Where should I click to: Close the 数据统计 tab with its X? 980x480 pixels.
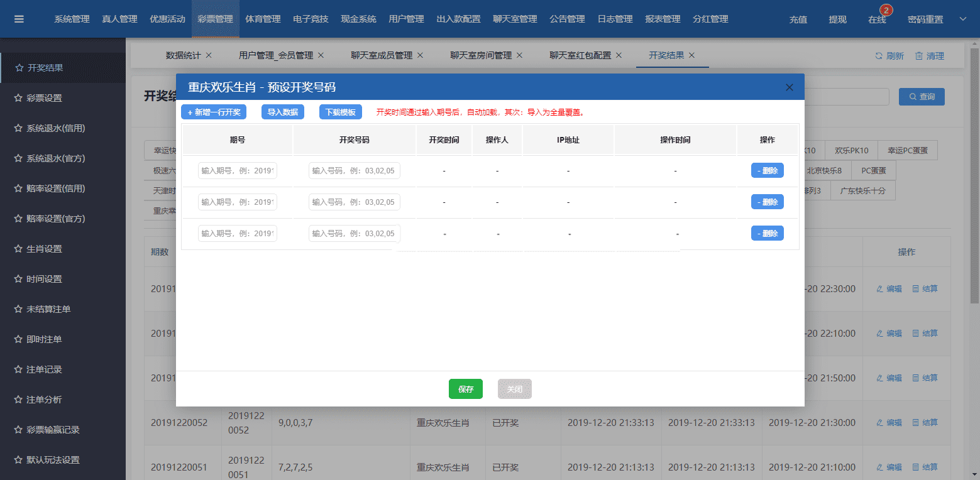pyautogui.click(x=209, y=55)
